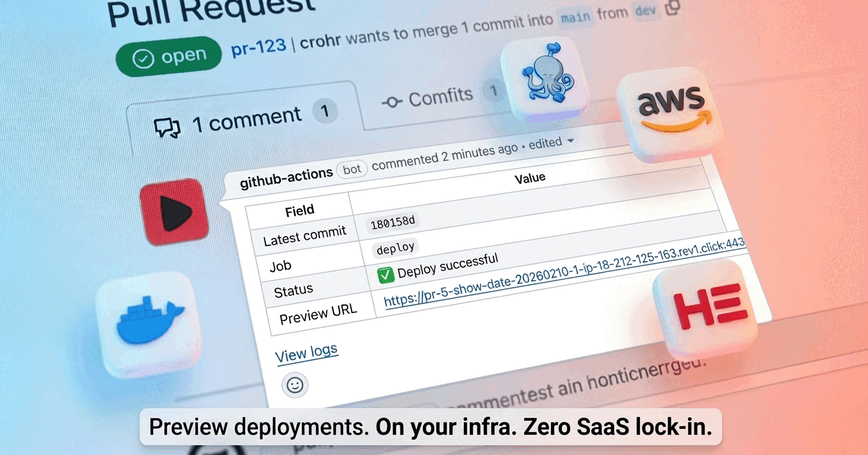Screen dimensions: 868x455
Task: Click the Field column header
Action: (299, 211)
